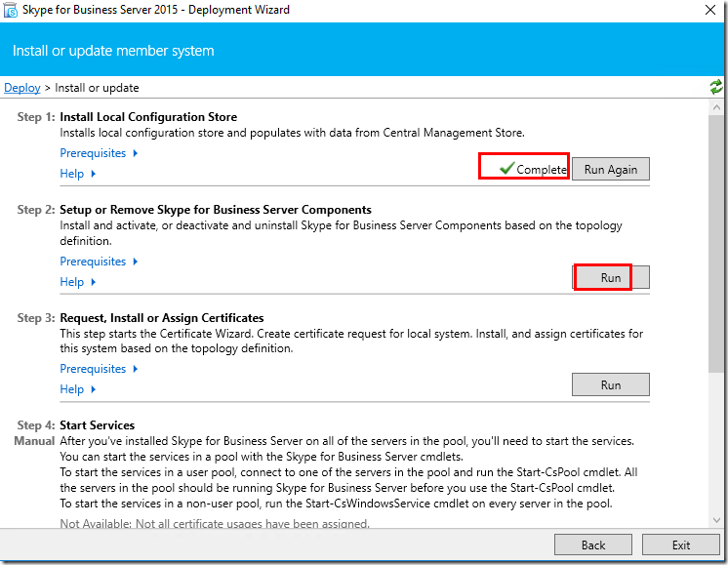The image size is (728, 565).
Task: Expand Prerequisites arrow under Step 2
Action: (x=135, y=262)
